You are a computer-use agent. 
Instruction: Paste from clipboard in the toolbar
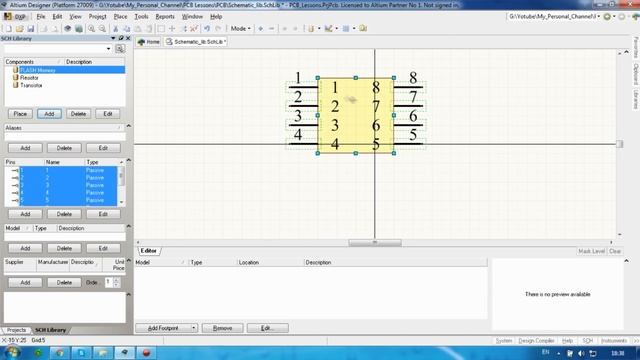coord(138,29)
